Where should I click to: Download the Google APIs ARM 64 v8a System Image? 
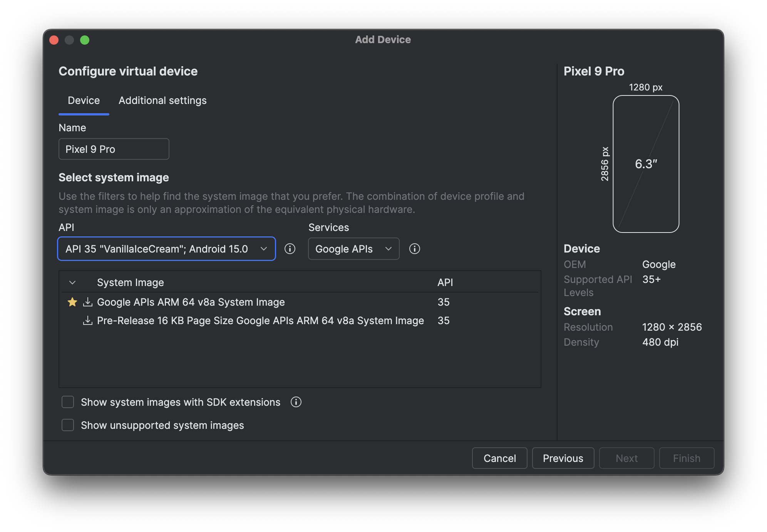[x=88, y=302]
